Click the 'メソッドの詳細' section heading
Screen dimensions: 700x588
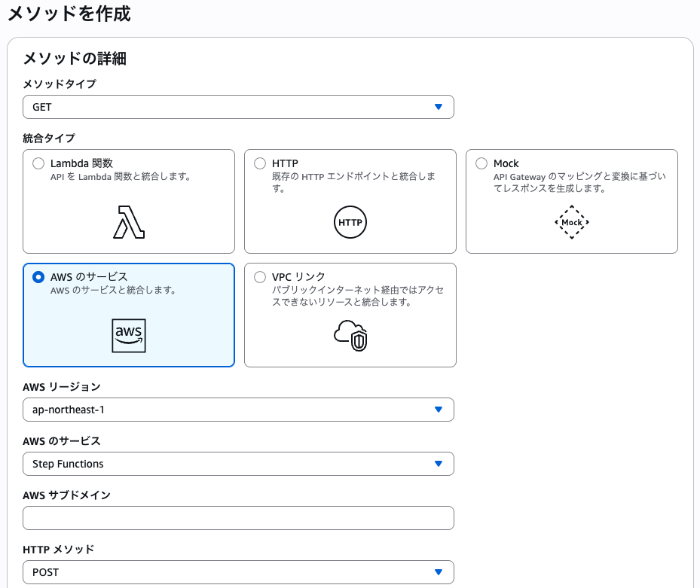coord(75,59)
